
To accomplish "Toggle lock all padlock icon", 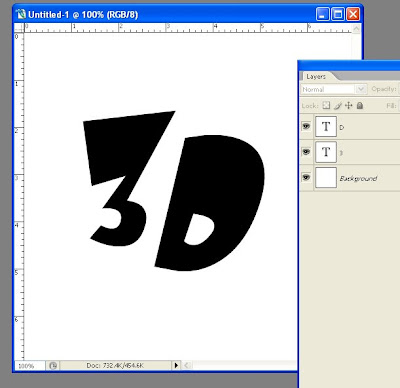I will (359, 106).
